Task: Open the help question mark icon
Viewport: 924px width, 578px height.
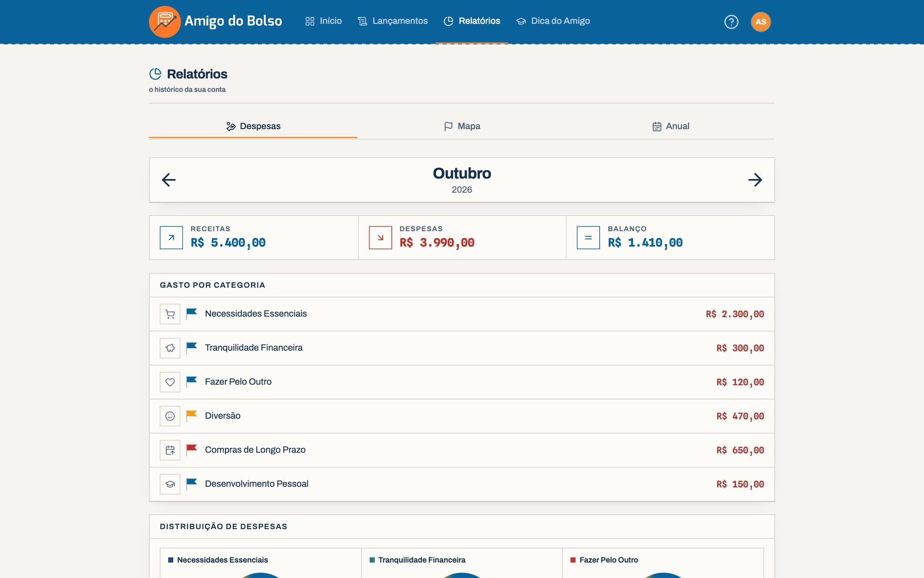Action: 731,22
